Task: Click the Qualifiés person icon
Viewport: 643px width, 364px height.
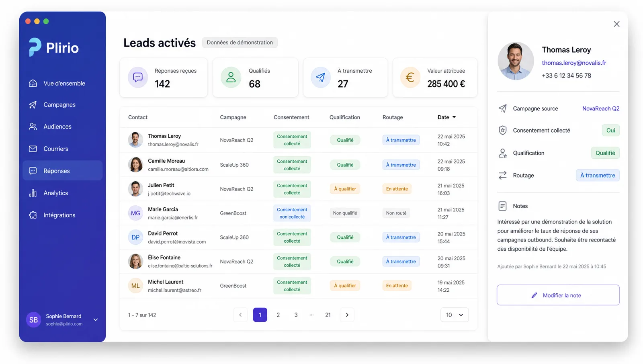Action: pyautogui.click(x=231, y=77)
